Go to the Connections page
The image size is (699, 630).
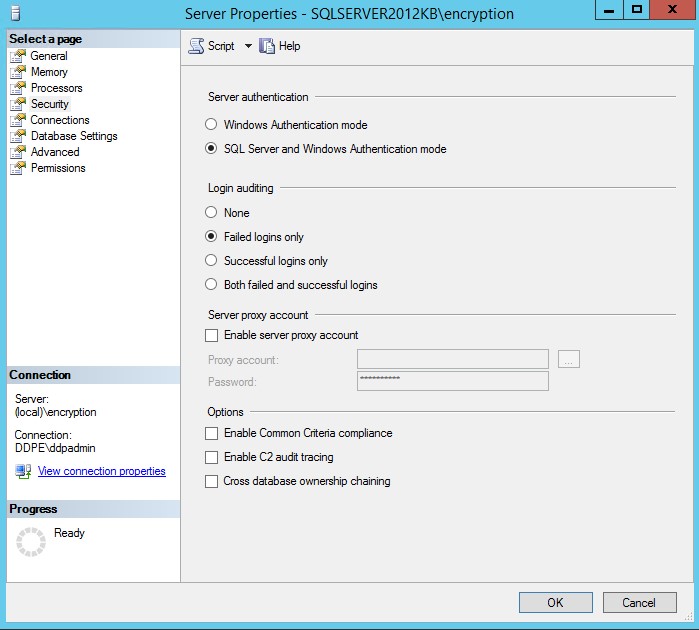coord(60,120)
